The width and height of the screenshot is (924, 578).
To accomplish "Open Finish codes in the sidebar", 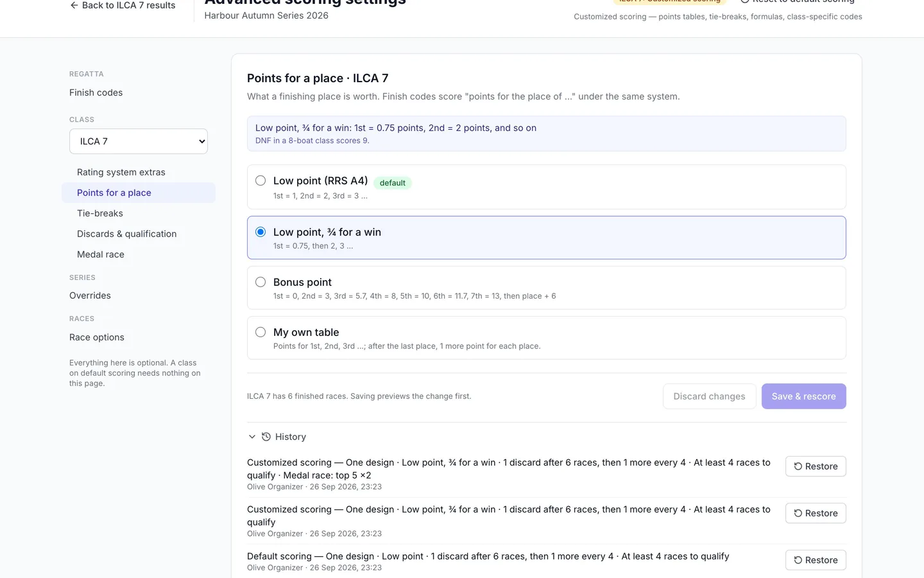I will [x=96, y=92].
